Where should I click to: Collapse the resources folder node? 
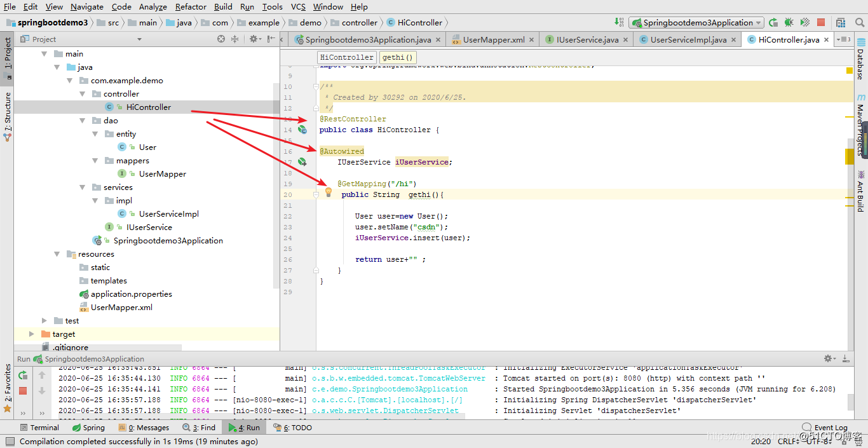click(57, 254)
